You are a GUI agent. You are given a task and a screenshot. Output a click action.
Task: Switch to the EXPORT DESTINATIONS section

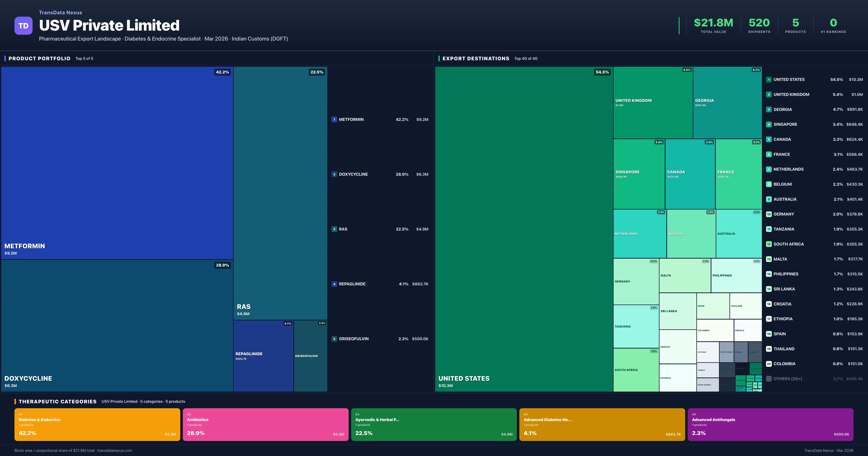(476, 58)
